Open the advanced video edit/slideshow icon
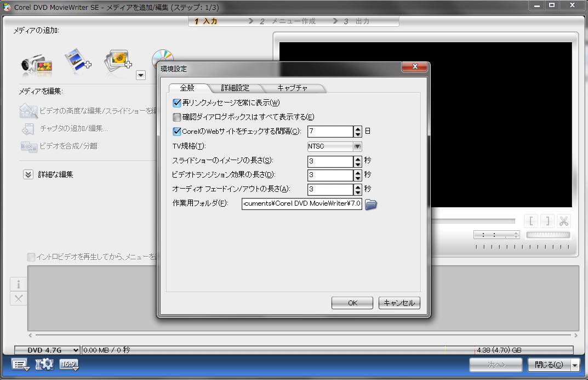This screenshot has height=380, width=588. [28, 111]
